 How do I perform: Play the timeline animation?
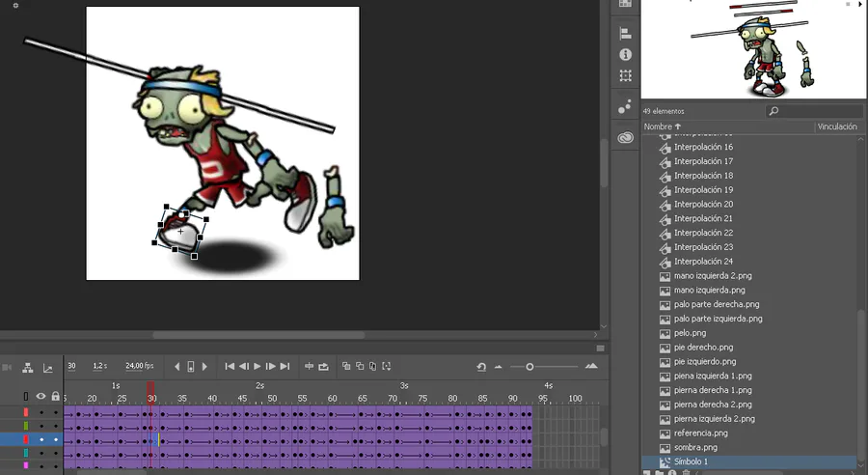click(x=258, y=366)
